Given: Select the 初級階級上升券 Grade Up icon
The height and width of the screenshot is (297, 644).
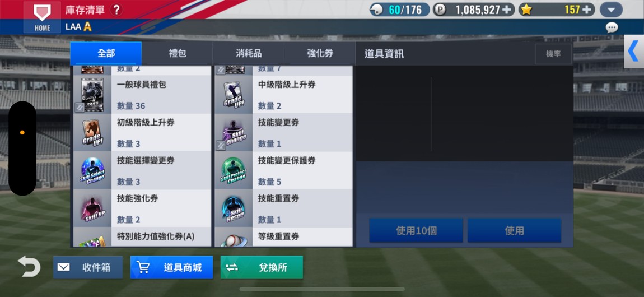Looking at the screenshot, I should click(92, 133).
